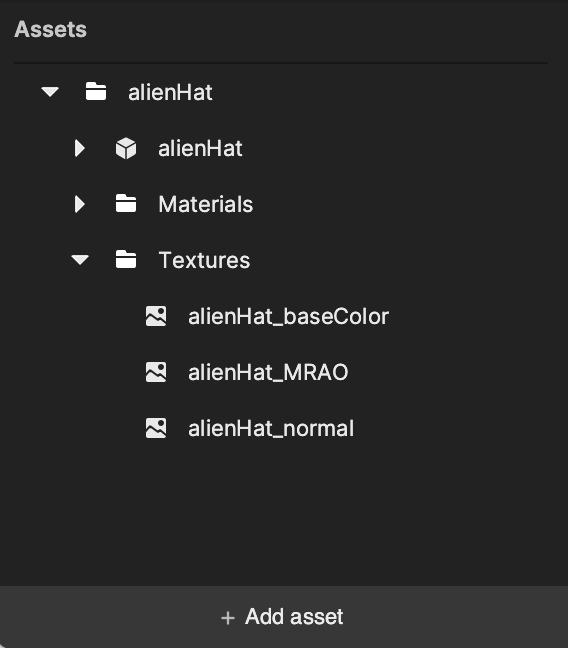Click the Materials folder icon
The width and height of the screenshot is (568, 648).
click(126, 203)
